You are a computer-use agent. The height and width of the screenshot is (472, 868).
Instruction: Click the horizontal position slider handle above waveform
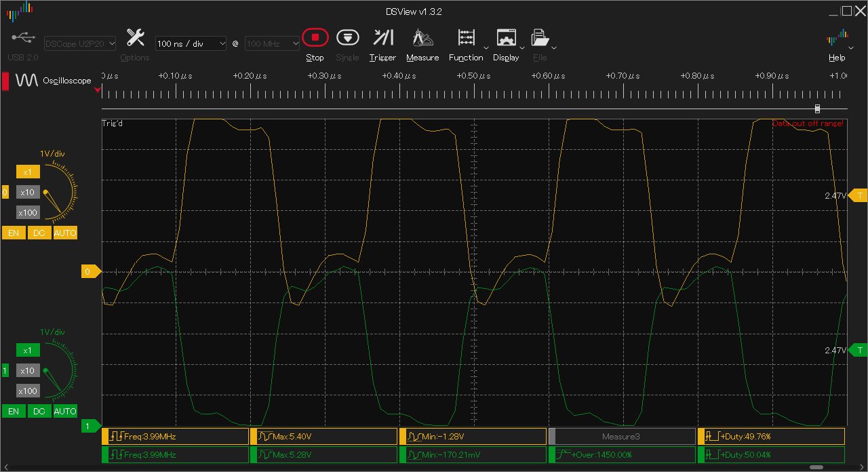pos(817,109)
